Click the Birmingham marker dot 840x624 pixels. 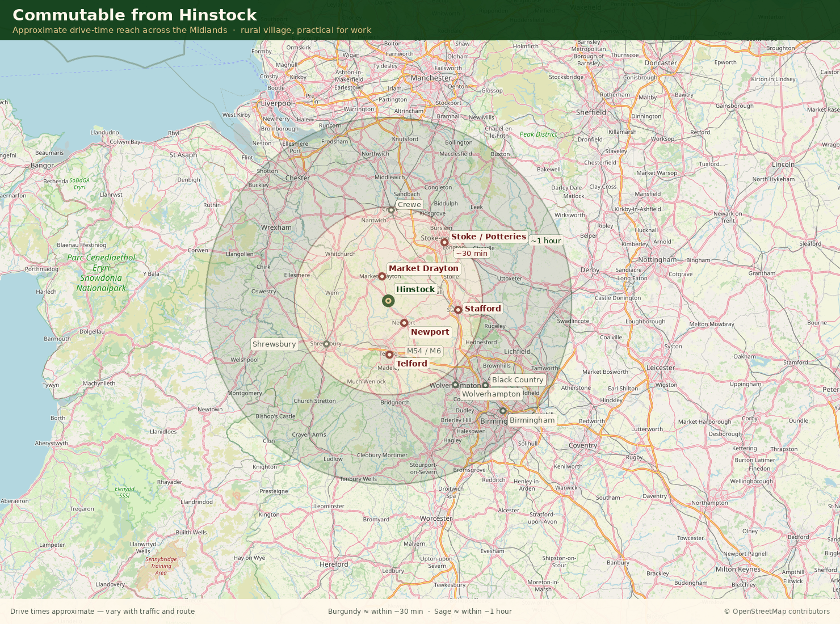click(x=503, y=411)
